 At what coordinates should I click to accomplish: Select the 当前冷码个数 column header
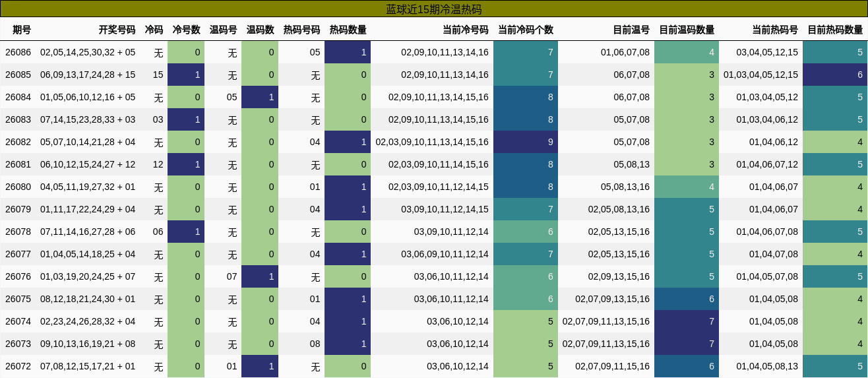pyautogui.click(x=526, y=30)
